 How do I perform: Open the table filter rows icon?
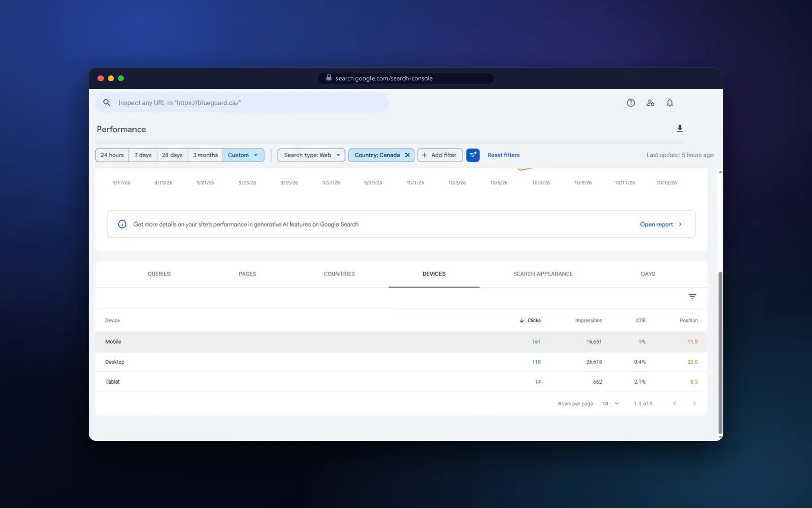click(x=692, y=297)
